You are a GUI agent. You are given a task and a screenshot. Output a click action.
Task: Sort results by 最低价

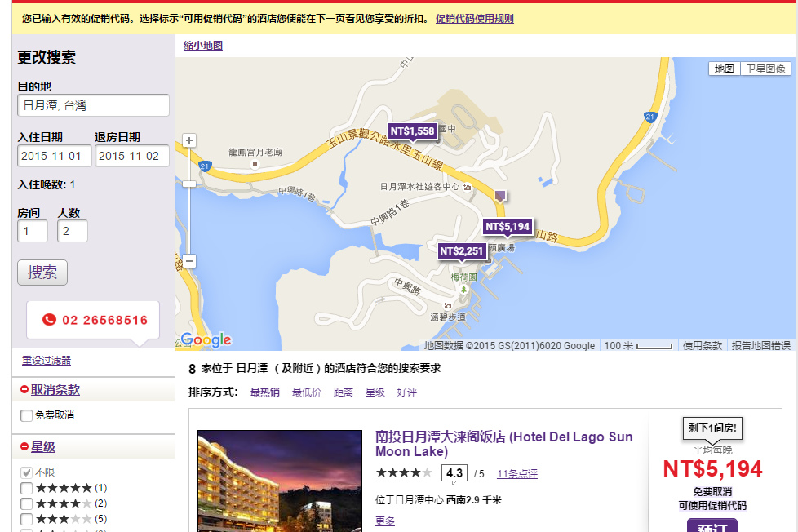point(307,392)
